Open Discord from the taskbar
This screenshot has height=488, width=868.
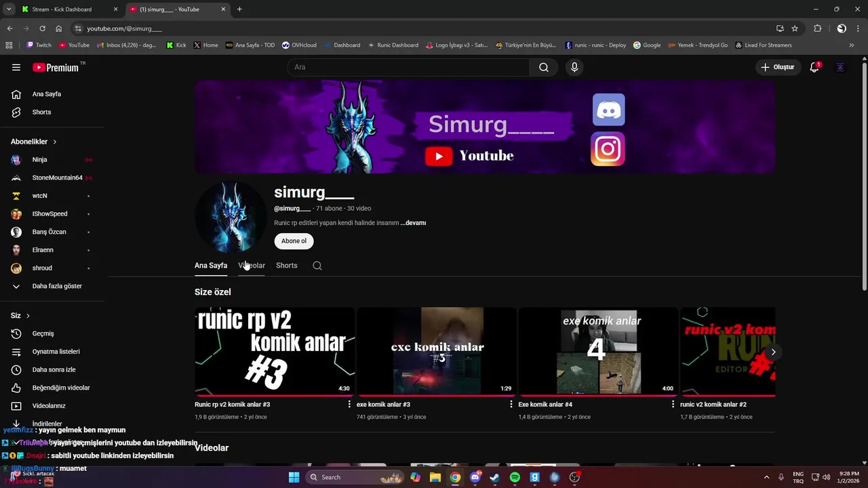click(x=475, y=477)
